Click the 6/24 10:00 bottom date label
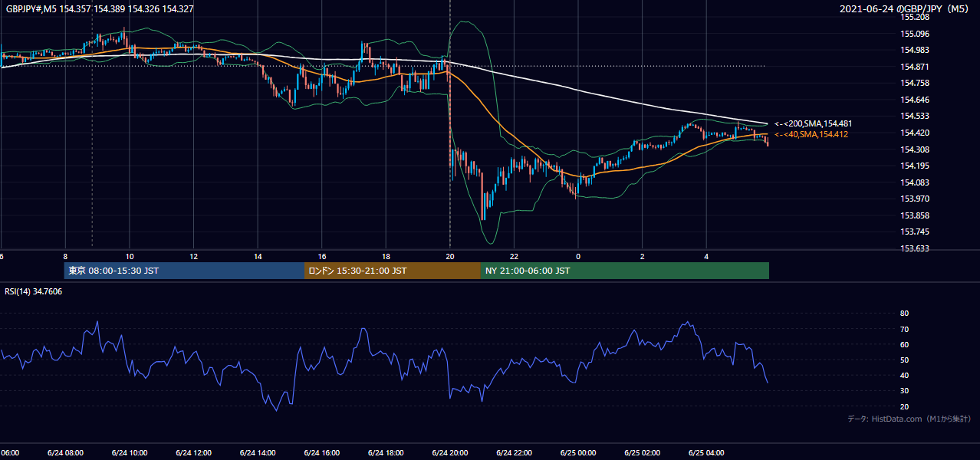 [129, 453]
